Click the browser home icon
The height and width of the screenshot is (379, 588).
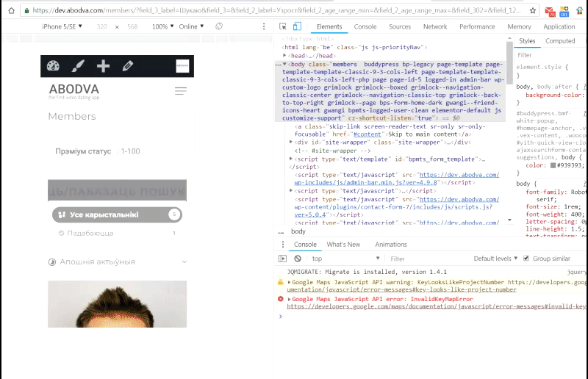pos(11,10)
